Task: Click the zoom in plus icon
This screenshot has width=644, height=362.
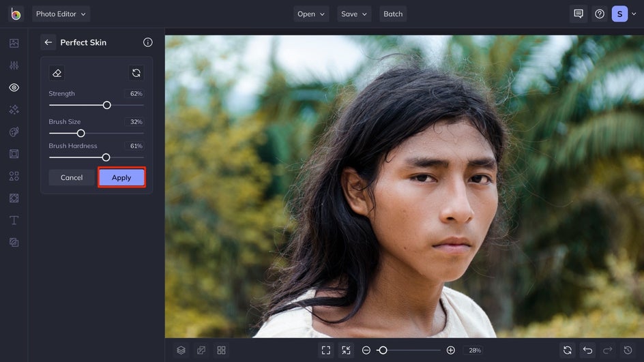Action: pyautogui.click(x=450, y=350)
